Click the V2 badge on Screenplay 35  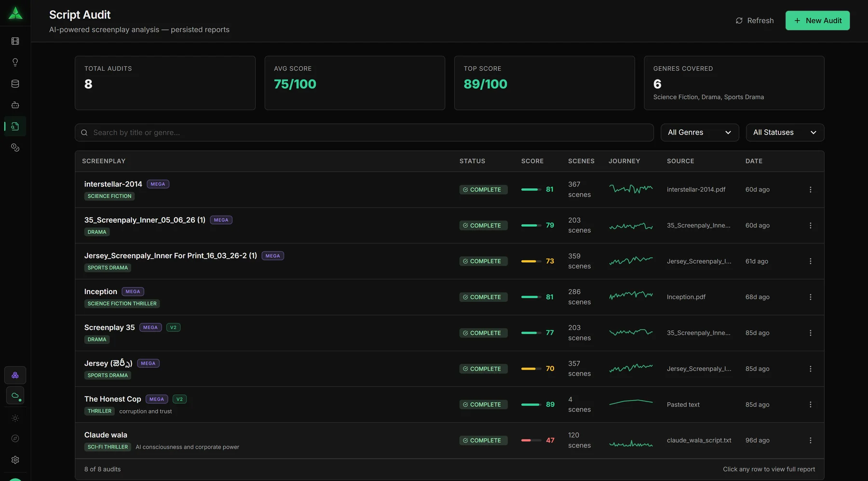pyautogui.click(x=173, y=327)
